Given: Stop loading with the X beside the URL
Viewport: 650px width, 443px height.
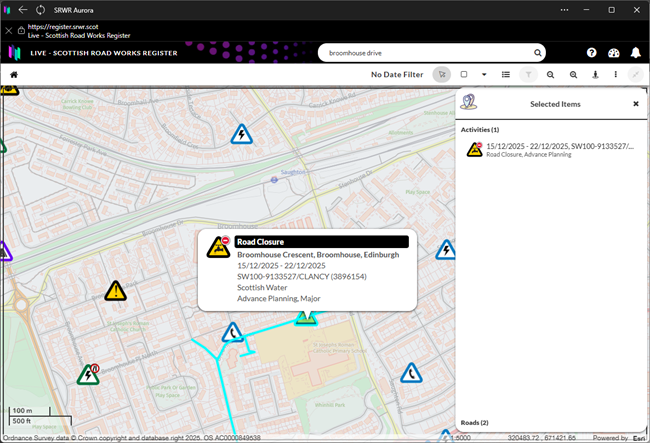Looking at the screenshot, I should pyautogui.click(x=9, y=31).
